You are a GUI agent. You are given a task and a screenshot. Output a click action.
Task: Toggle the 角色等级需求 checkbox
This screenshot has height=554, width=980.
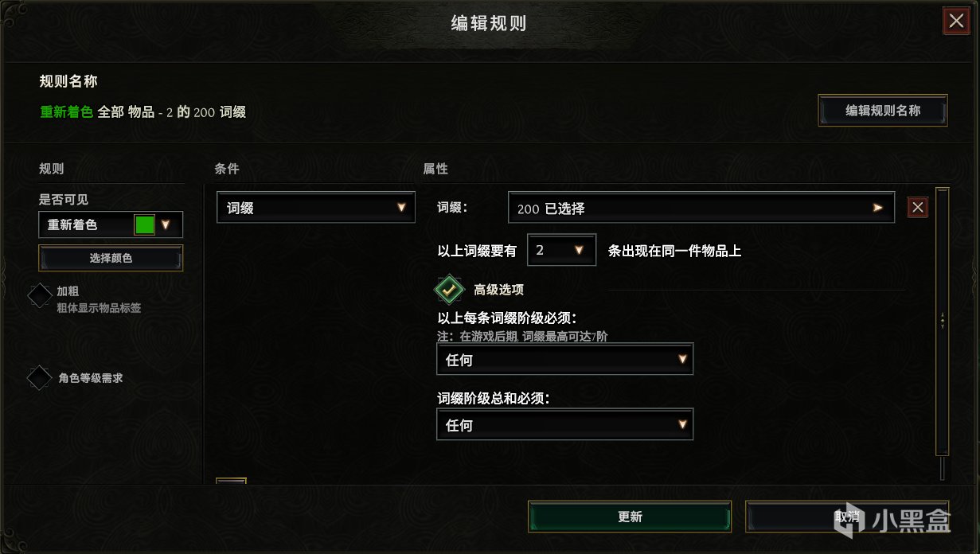point(40,378)
